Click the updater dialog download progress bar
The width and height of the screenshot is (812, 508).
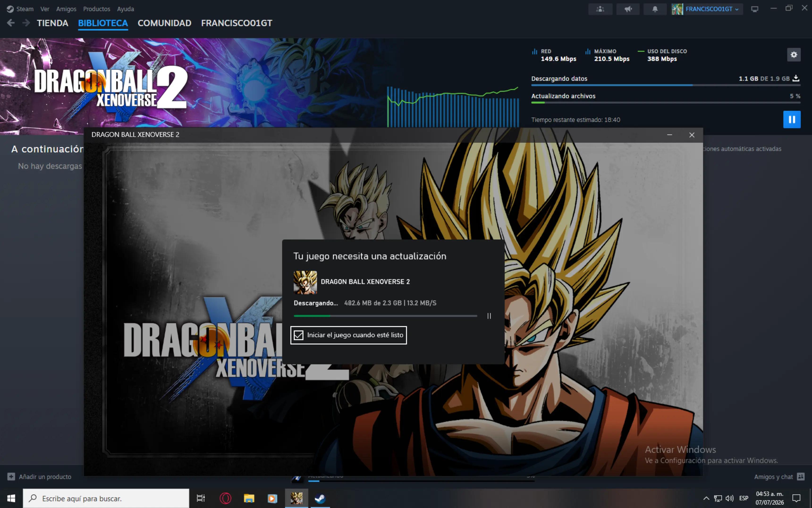pyautogui.click(x=385, y=316)
